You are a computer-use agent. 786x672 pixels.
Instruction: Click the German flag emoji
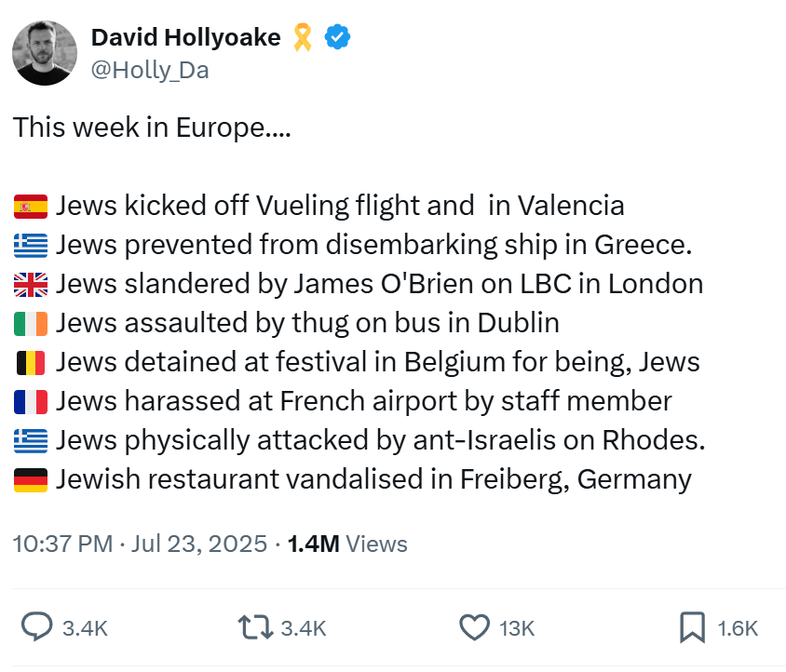coord(31,480)
